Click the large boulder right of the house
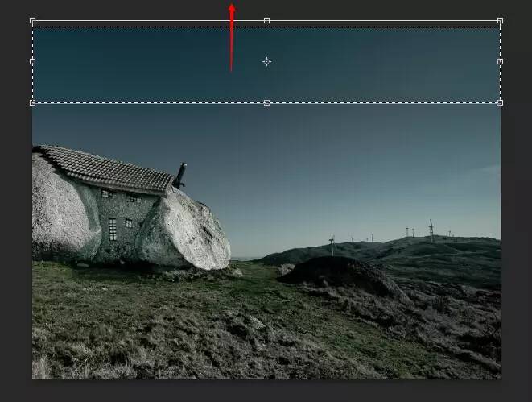Image resolution: width=532 pixels, height=402 pixels. coord(193,231)
